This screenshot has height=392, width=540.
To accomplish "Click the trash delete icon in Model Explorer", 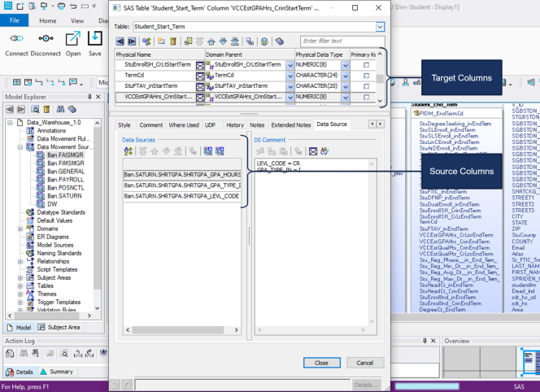I will (x=46, y=110).
